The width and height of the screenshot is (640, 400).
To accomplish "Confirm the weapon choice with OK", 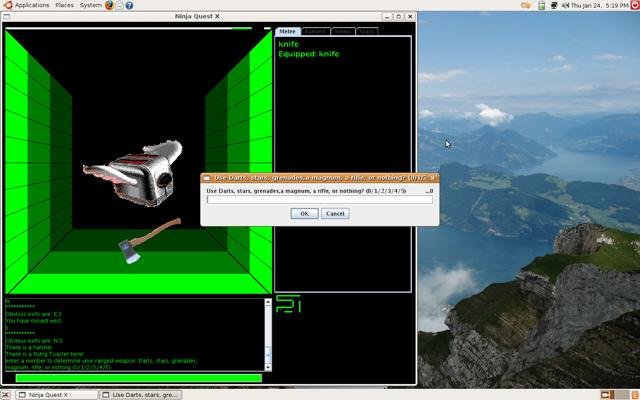I will (304, 213).
